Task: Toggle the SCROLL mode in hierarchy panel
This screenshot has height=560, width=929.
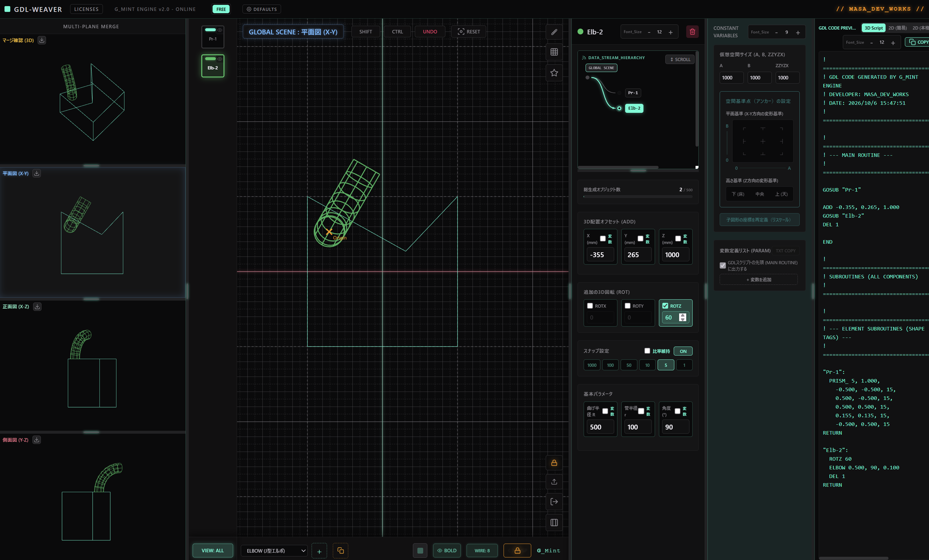Action: click(x=680, y=59)
